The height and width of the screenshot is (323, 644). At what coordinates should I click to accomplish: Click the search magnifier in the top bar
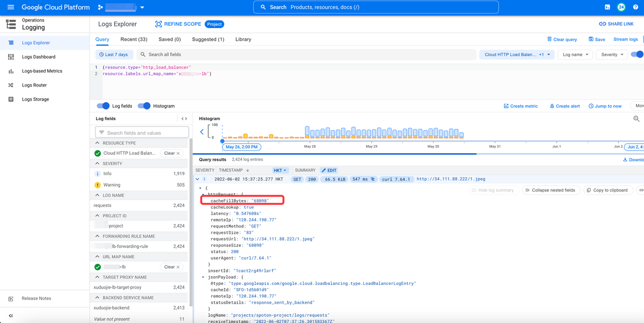(x=263, y=8)
